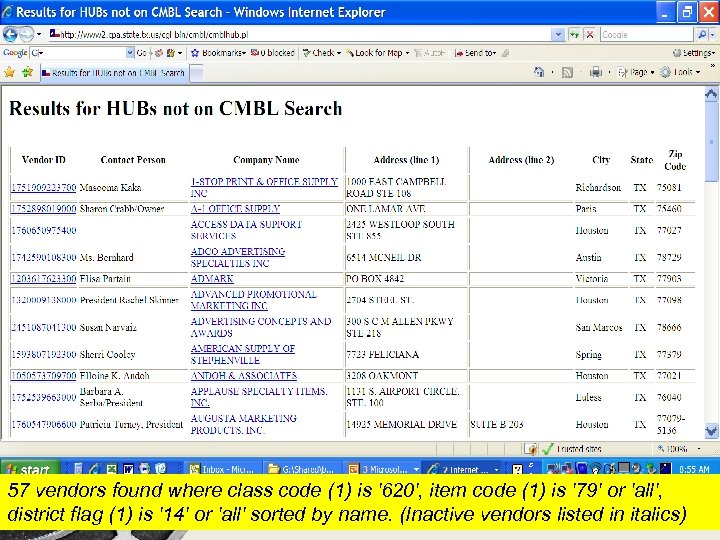
Task: Open 'AMERICAN SUPPLY OF STEPHENVILLE' link
Action: 242,354
